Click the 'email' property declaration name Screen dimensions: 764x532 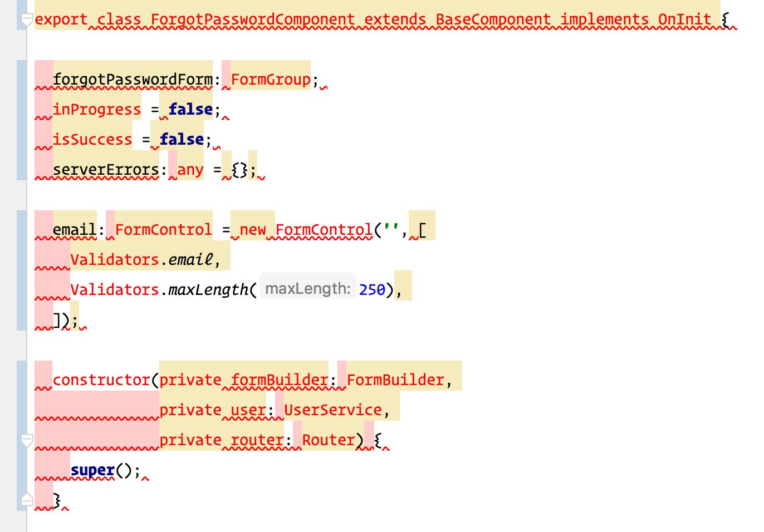point(75,230)
